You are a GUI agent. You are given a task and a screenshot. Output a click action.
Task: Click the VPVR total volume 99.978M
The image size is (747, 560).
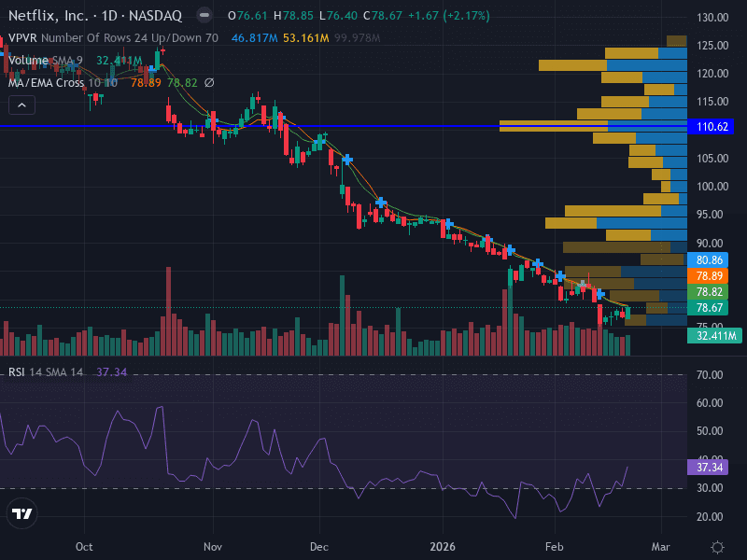(358, 37)
